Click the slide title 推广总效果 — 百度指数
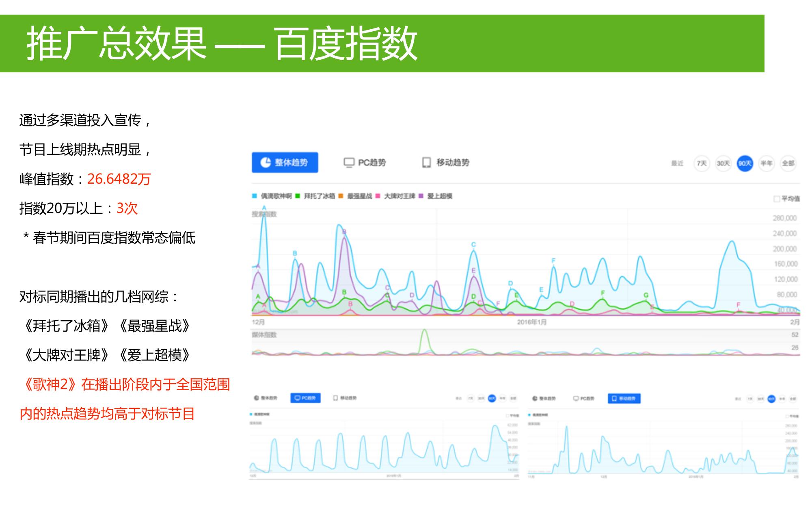812x508 pixels. 222,43
